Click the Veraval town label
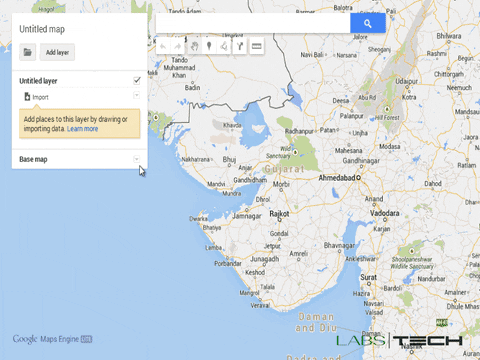 click(x=260, y=305)
